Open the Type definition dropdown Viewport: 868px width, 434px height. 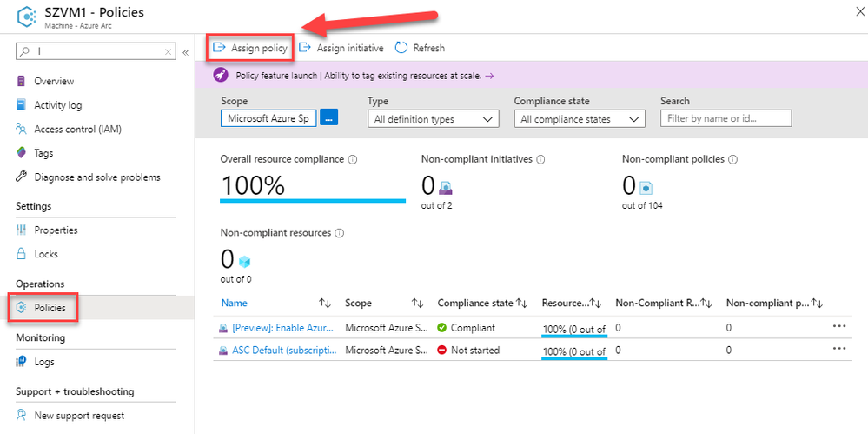[x=433, y=119]
